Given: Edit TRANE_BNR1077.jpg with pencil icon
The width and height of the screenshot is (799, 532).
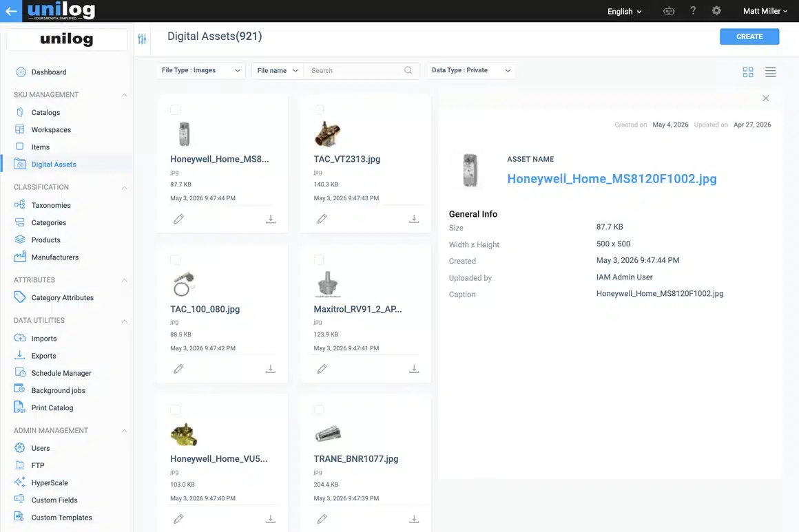Looking at the screenshot, I should [x=322, y=519].
